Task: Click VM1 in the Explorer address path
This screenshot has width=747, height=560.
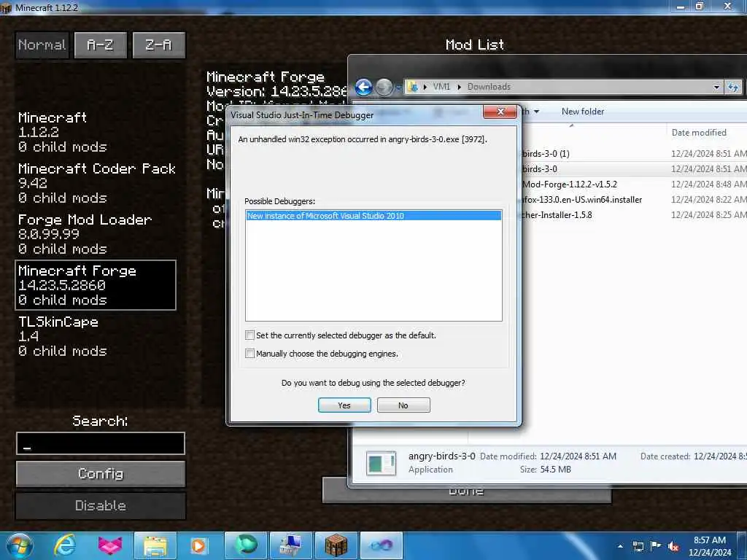Action: [441, 87]
